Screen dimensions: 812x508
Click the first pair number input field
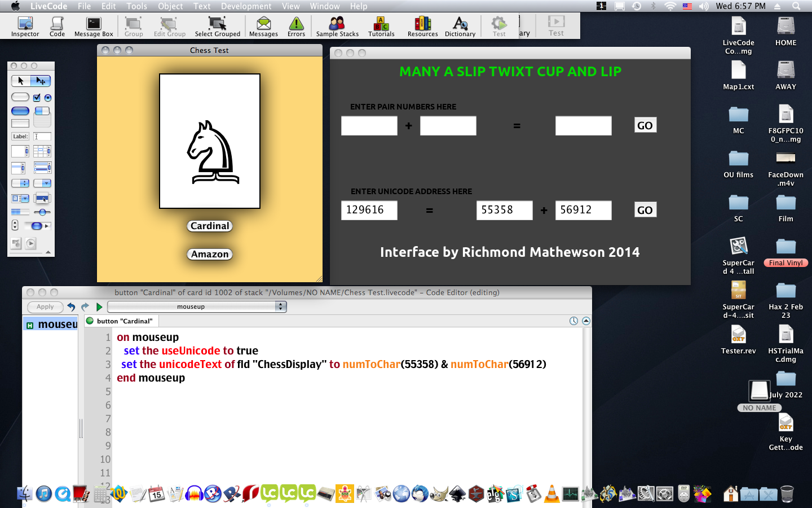[369, 125]
